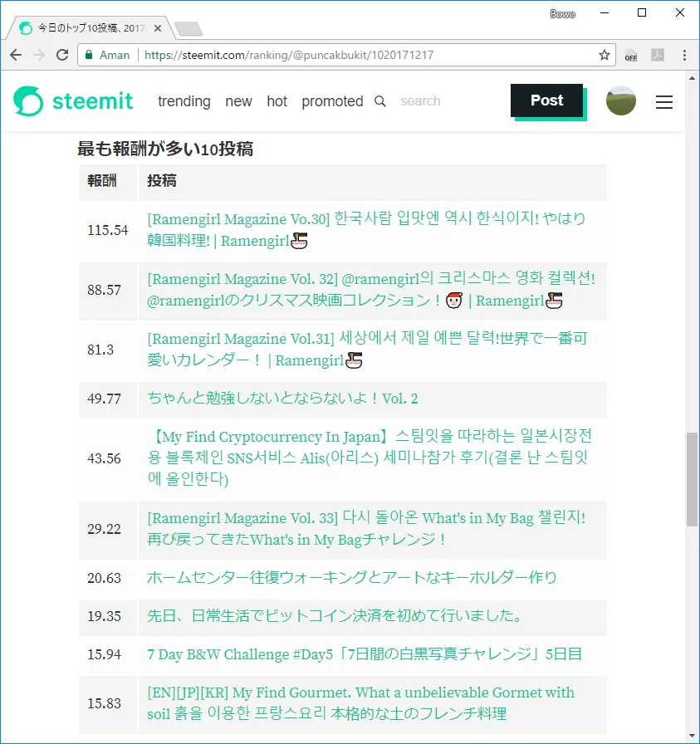Image resolution: width=700 pixels, height=744 pixels.
Task: Open Chrome three-dot menu
Action: coord(684,55)
